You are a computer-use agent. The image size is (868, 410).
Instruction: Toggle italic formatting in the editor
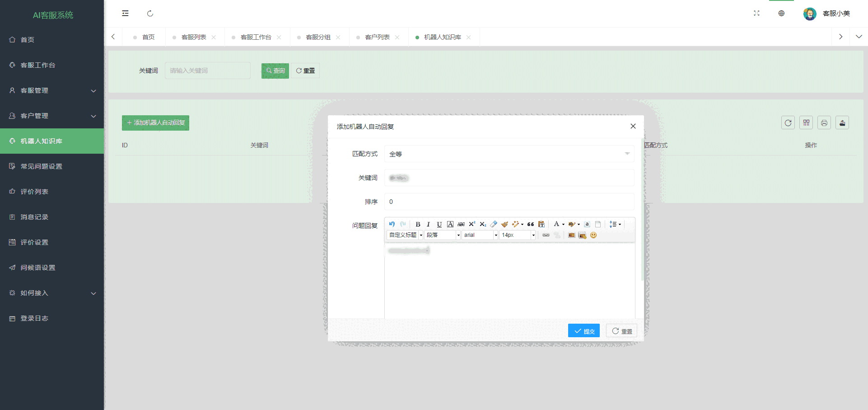coord(428,224)
